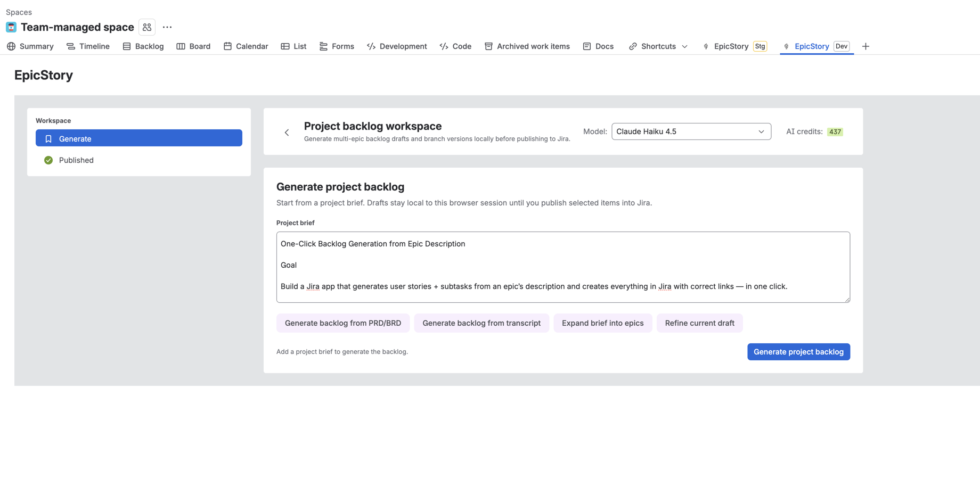Click the Team-managed space project avatar icon
980x479 pixels.
pyautogui.click(x=11, y=27)
